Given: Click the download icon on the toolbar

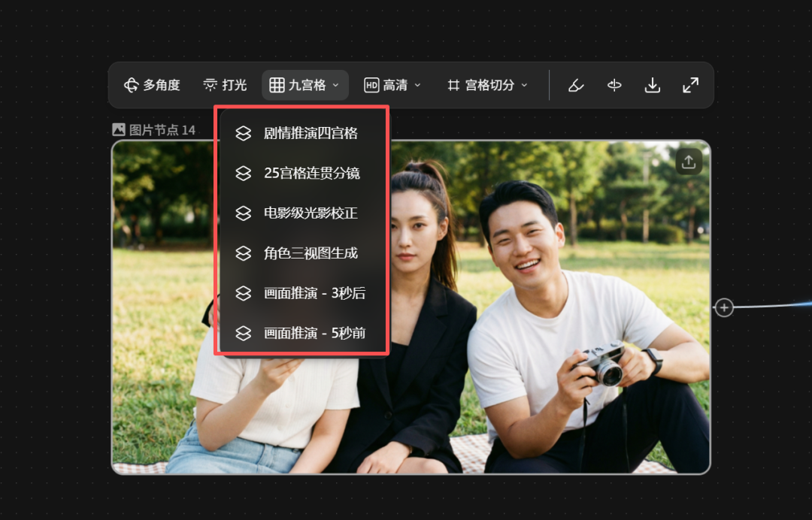Looking at the screenshot, I should click(653, 85).
